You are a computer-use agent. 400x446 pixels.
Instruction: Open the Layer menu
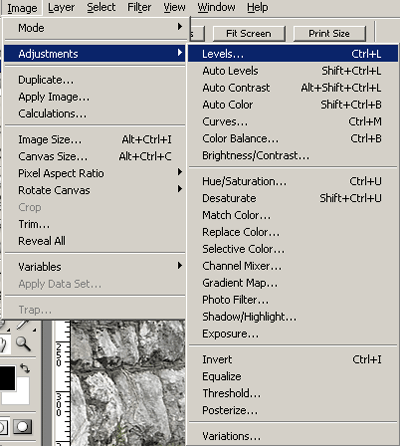pyautogui.click(x=61, y=7)
